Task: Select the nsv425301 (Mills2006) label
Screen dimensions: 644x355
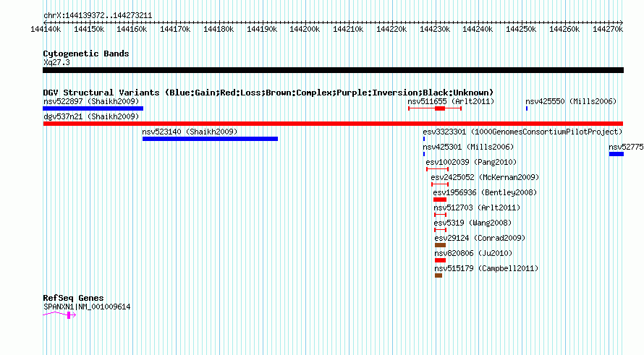Action: 468,147
